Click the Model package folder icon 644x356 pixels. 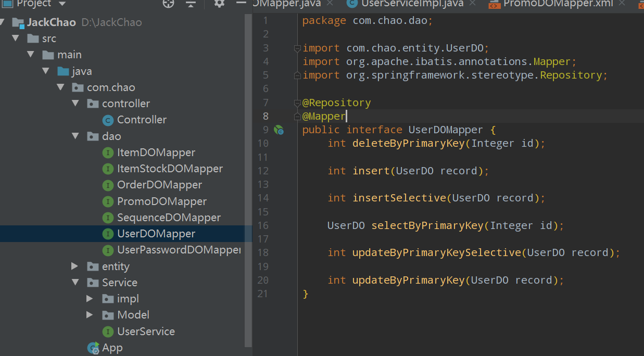108,315
